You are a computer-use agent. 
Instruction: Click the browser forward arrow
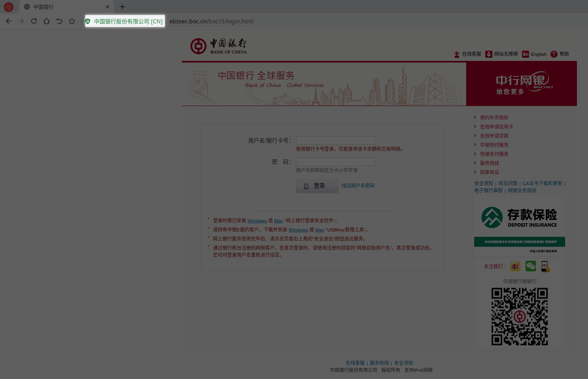pyautogui.click(x=21, y=21)
